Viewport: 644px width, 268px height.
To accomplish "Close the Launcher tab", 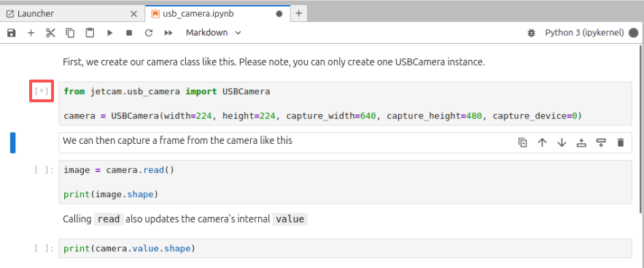I will click(133, 14).
